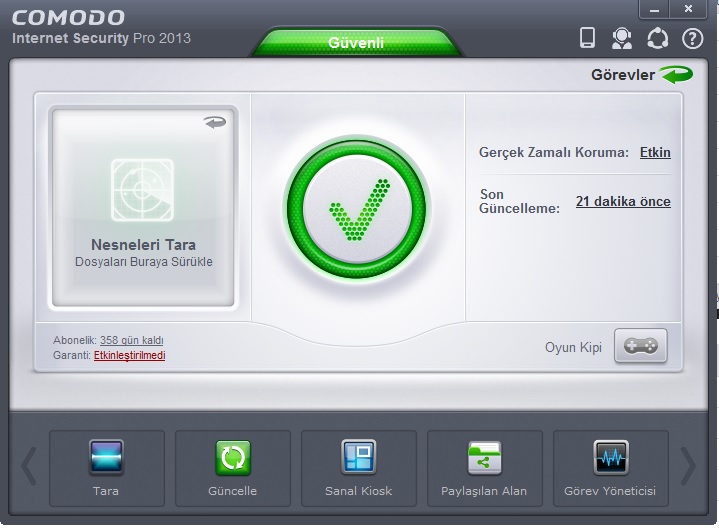Open Paylaşılan Alan shared space shortcut
This screenshot has width=719, height=529.
click(x=485, y=468)
